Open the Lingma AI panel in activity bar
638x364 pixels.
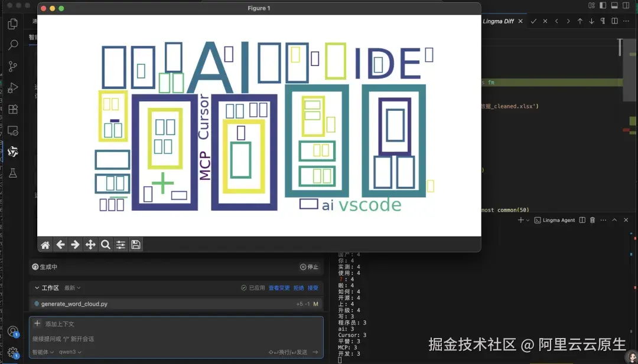coord(13,152)
